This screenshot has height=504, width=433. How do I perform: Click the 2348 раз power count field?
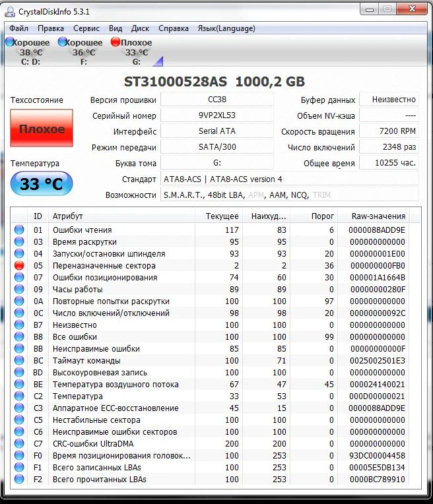click(389, 147)
